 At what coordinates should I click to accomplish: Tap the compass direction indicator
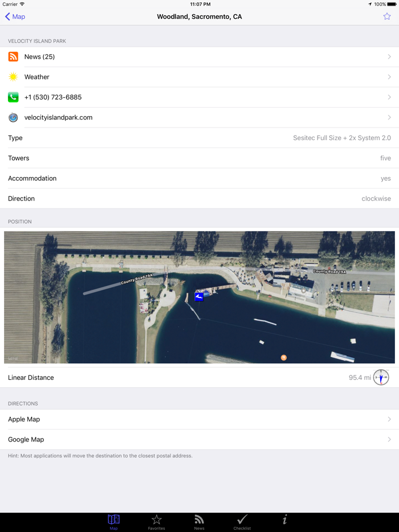pyautogui.click(x=381, y=377)
